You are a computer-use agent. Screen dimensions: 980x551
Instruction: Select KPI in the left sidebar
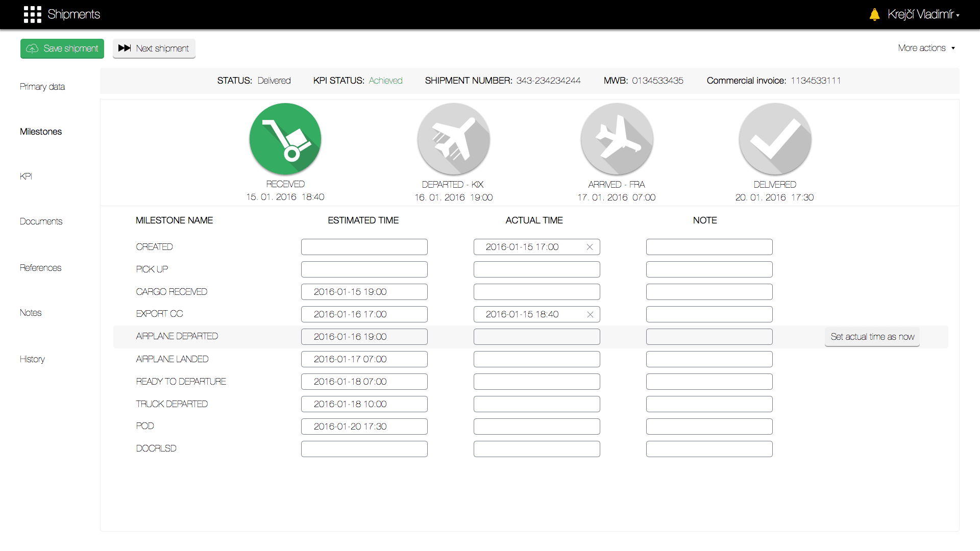click(26, 176)
